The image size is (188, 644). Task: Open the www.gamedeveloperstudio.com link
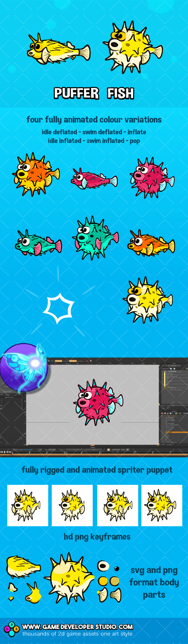(x=77, y=627)
